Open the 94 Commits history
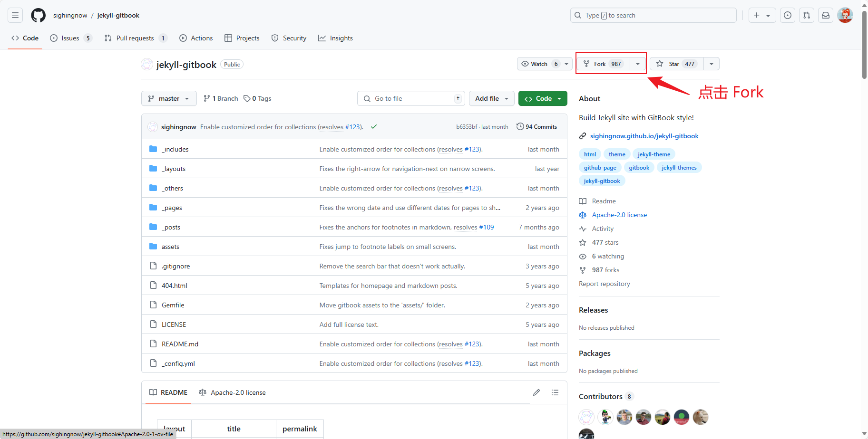This screenshot has width=868, height=439. tap(536, 127)
